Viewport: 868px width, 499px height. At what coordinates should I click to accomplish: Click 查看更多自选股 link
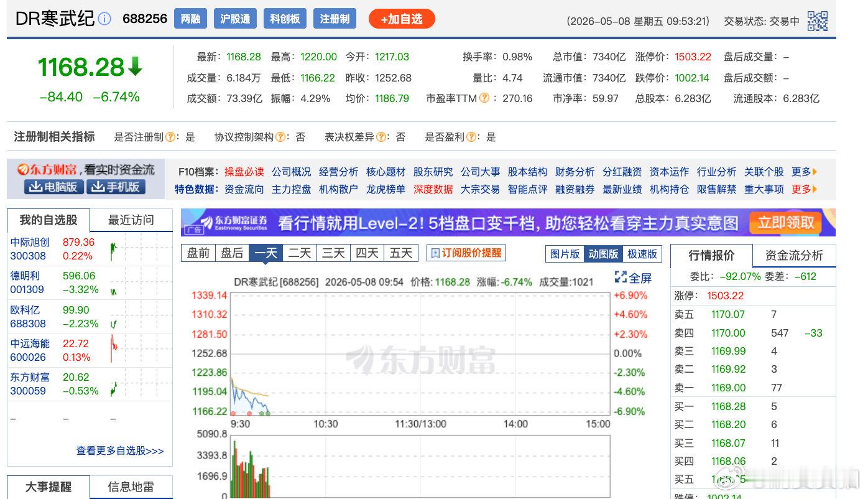point(120,450)
